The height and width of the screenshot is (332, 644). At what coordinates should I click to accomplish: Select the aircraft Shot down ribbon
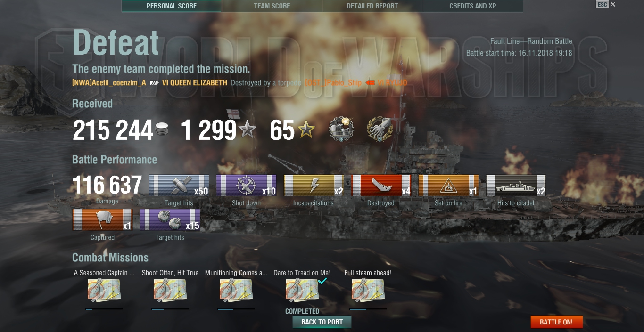[246, 185]
